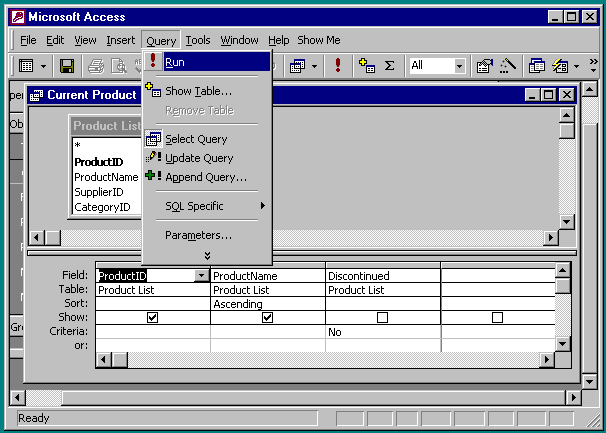Click the Datasheet View toolbar icon

tap(26, 66)
